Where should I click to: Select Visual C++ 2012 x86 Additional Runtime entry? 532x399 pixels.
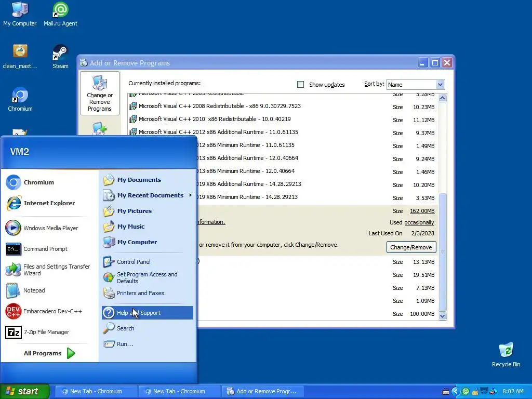point(283,132)
